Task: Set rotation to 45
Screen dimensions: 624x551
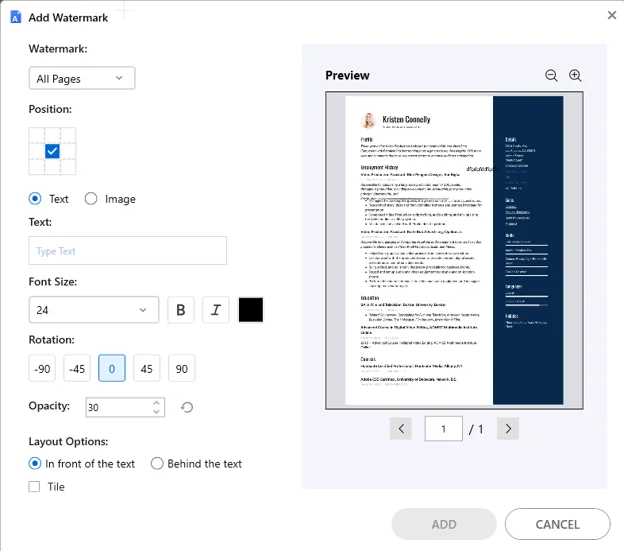Action: pyautogui.click(x=146, y=368)
